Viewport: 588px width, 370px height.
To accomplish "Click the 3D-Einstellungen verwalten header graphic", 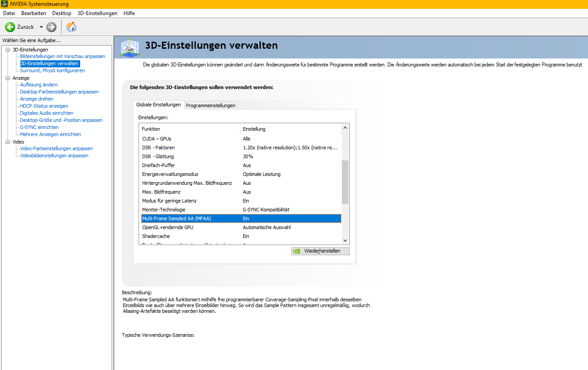I will [x=129, y=47].
